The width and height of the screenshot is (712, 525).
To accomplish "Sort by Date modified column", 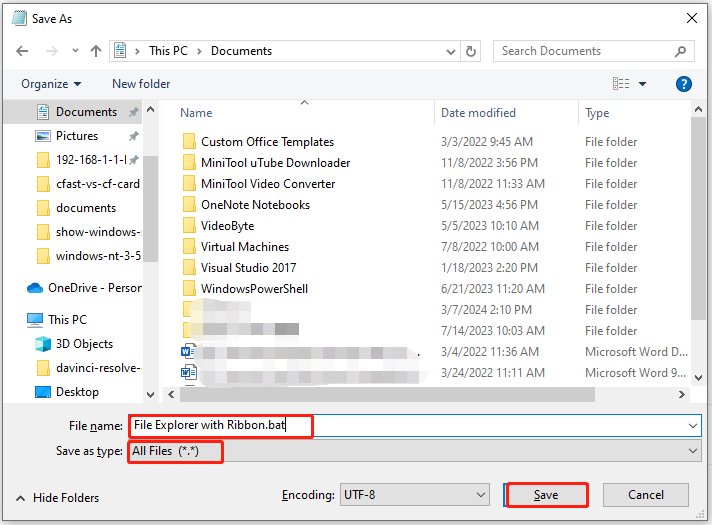I will (478, 113).
